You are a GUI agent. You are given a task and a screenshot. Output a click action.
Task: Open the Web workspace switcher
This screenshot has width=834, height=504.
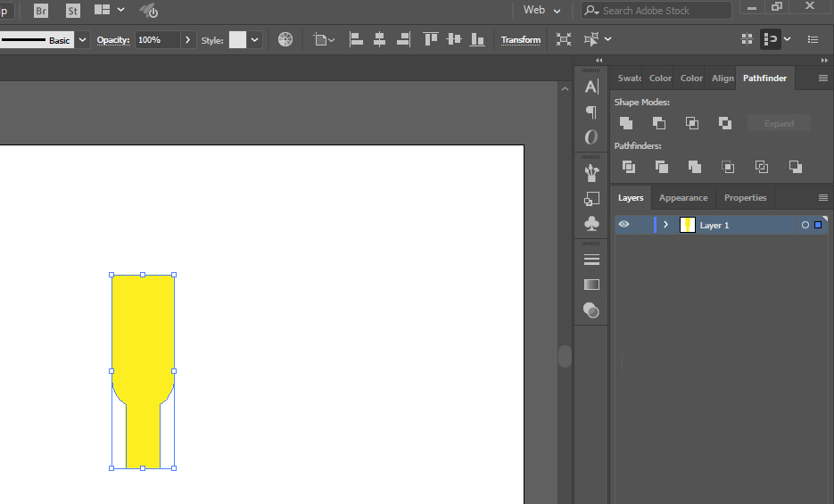click(541, 10)
